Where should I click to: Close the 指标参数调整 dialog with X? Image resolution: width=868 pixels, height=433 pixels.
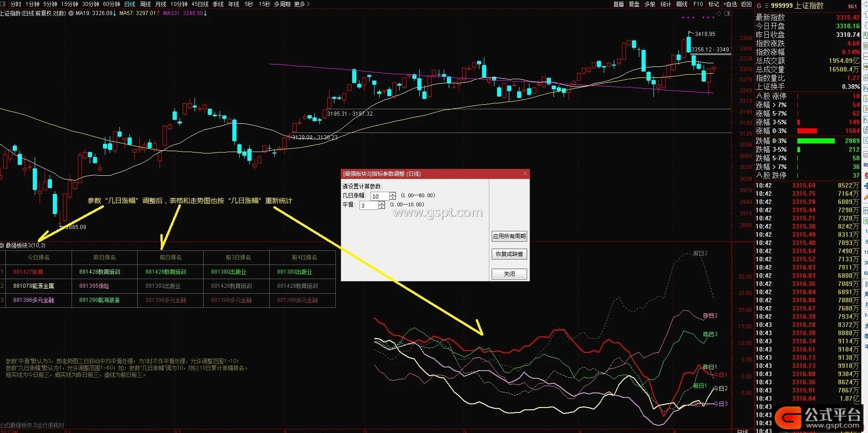pyautogui.click(x=525, y=173)
